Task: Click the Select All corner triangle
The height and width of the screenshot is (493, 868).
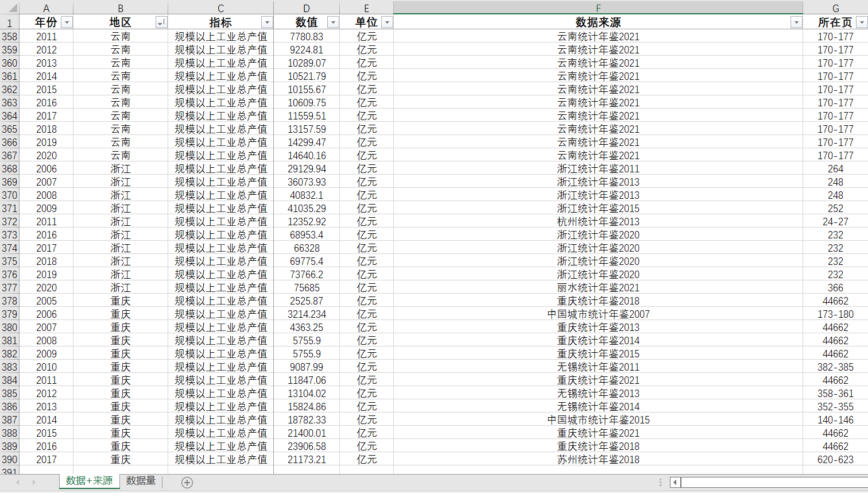Action: click(x=10, y=8)
